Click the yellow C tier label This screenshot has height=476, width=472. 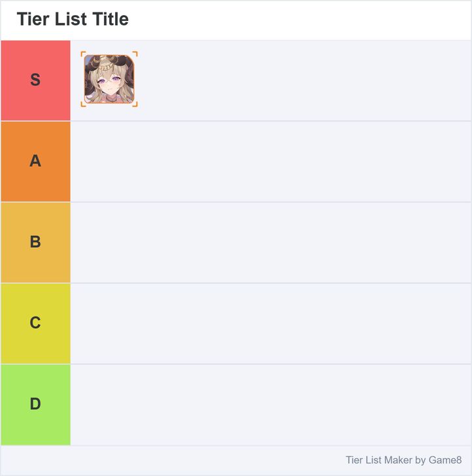coord(35,324)
